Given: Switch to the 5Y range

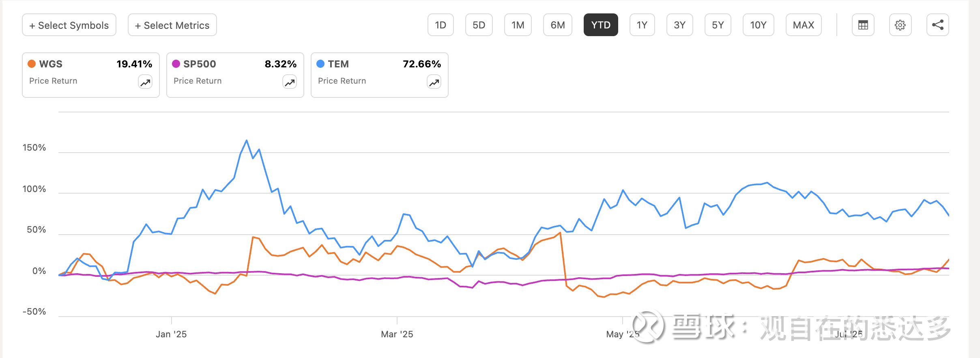Looking at the screenshot, I should 718,25.
